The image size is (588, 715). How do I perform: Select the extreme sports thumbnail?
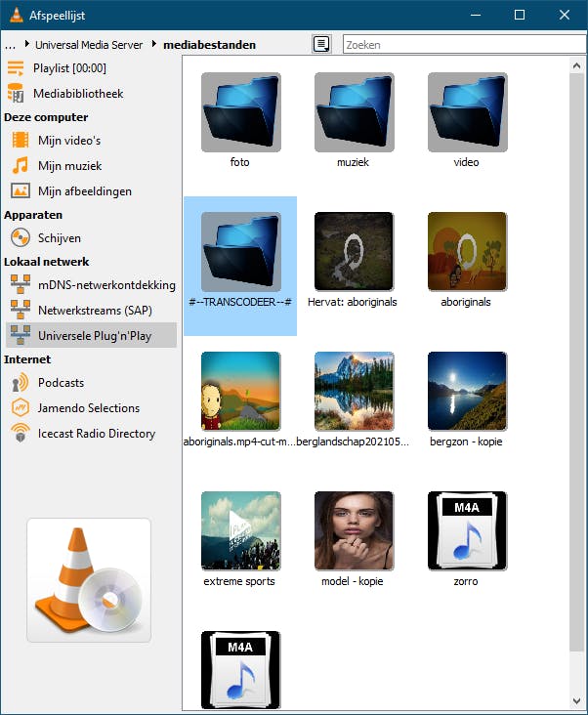coord(240,530)
